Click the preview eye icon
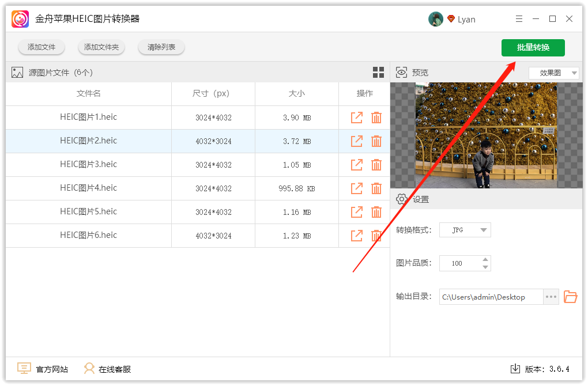Screen dimensions: 588x386 (401, 73)
